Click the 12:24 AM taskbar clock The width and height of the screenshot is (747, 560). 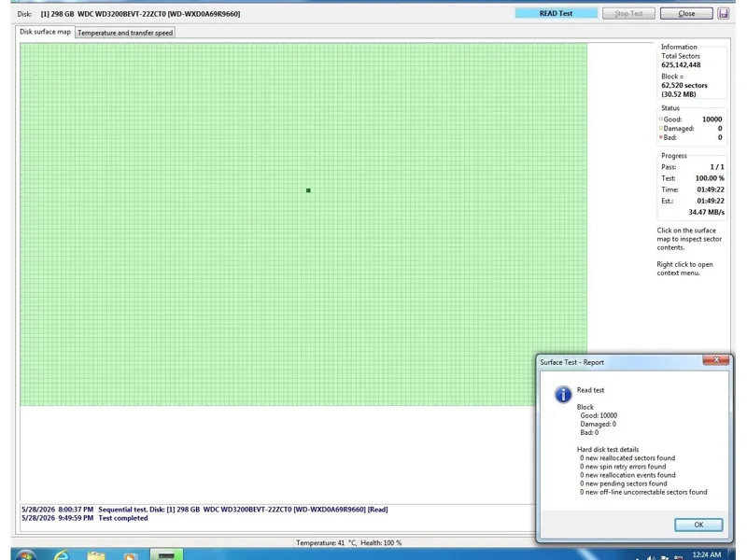pyautogui.click(x=707, y=554)
